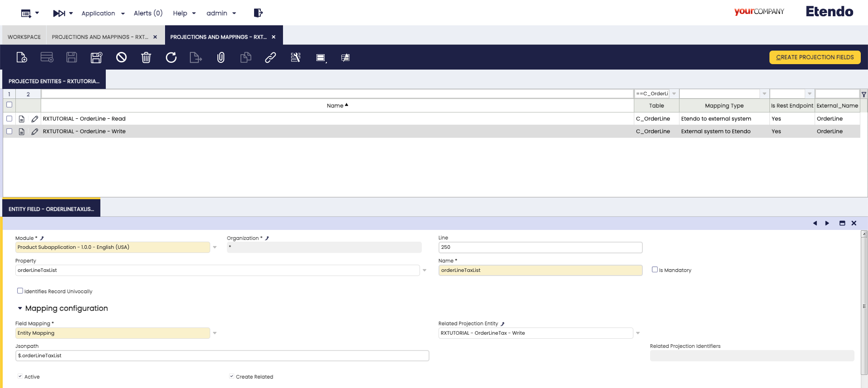Image resolution: width=868 pixels, height=388 pixels.
Task: Sort by the Mapping Type column header
Action: click(x=724, y=105)
